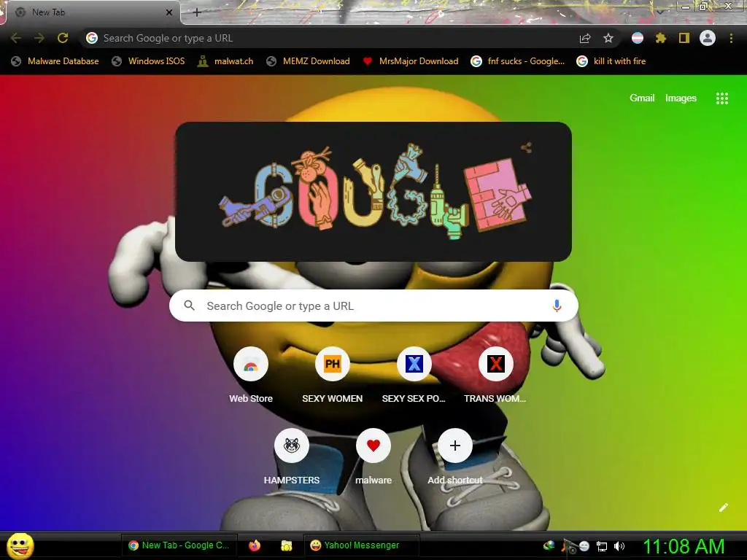Image resolution: width=747 pixels, height=560 pixels.
Task: Open the yellow folder taskbar icon
Action: coord(286,545)
